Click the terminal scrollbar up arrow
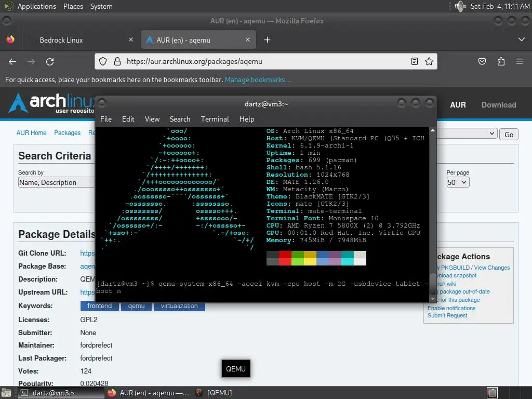 pyautogui.click(x=433, y=130)
